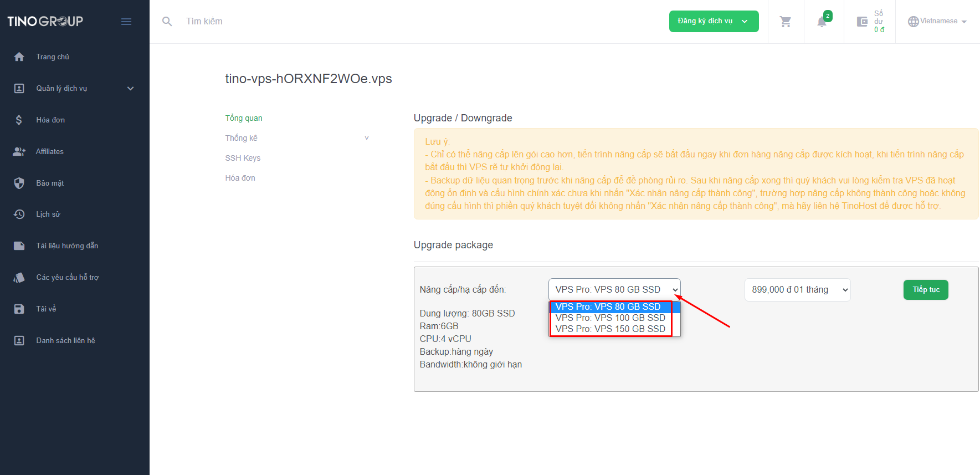Click the globe language icon
The image size is (980, 475).
(913, 22)
